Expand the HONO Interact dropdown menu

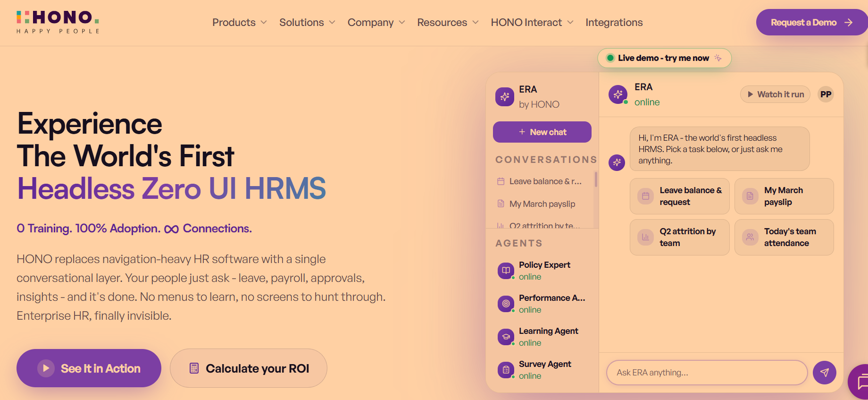pyautogui.click(x=532, y=23)
